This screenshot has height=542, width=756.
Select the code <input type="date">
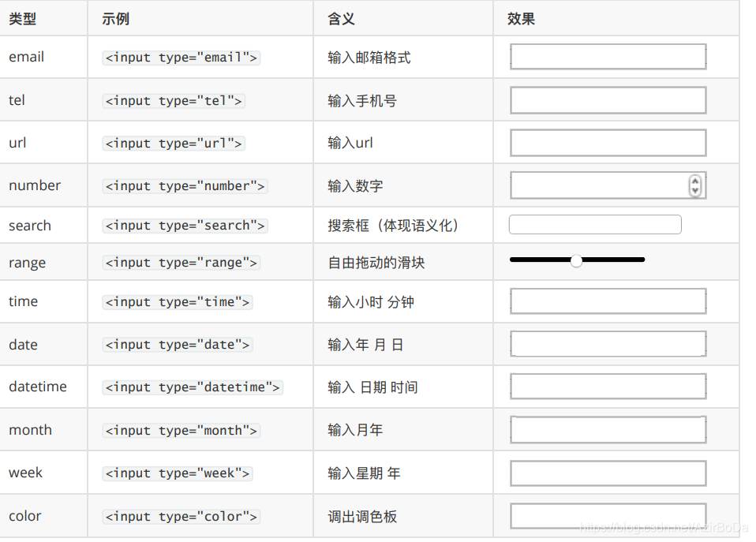(178, 345)
